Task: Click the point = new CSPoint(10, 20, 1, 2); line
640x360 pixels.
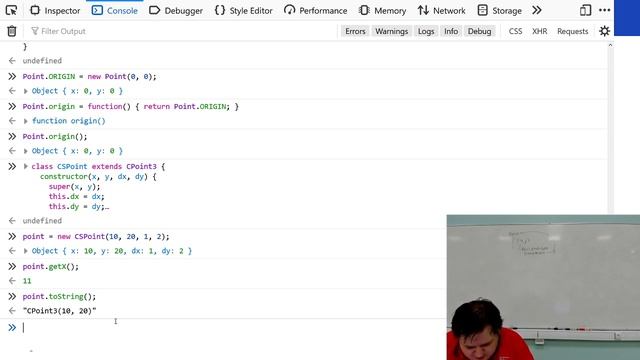Action: [x=96, y=236]
